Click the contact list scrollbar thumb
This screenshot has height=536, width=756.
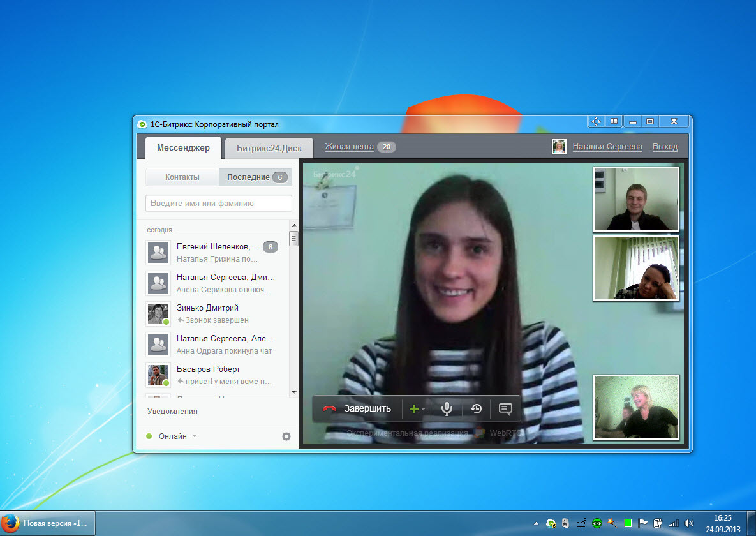pyautogui.click(x=293, y=239)
